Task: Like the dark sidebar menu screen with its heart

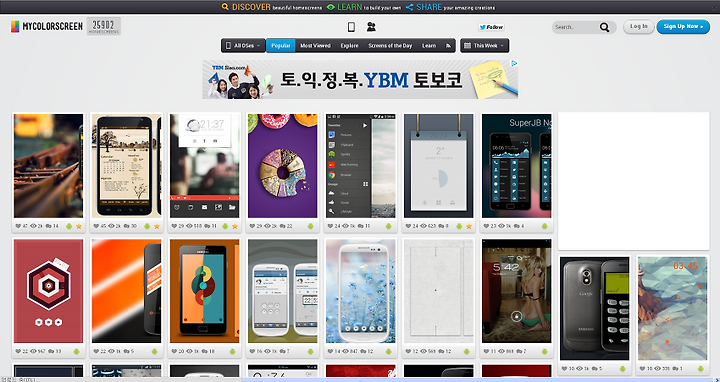Action: click(x=331, y=226)
